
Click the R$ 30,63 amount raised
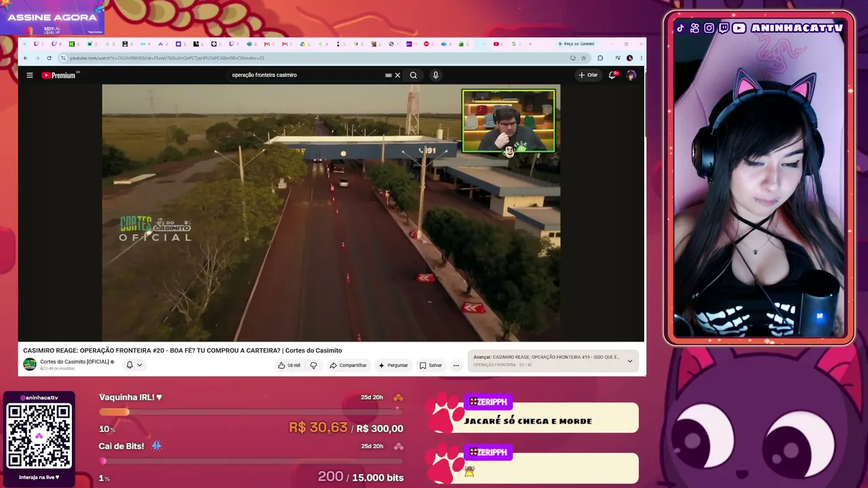tap(318, 428)
